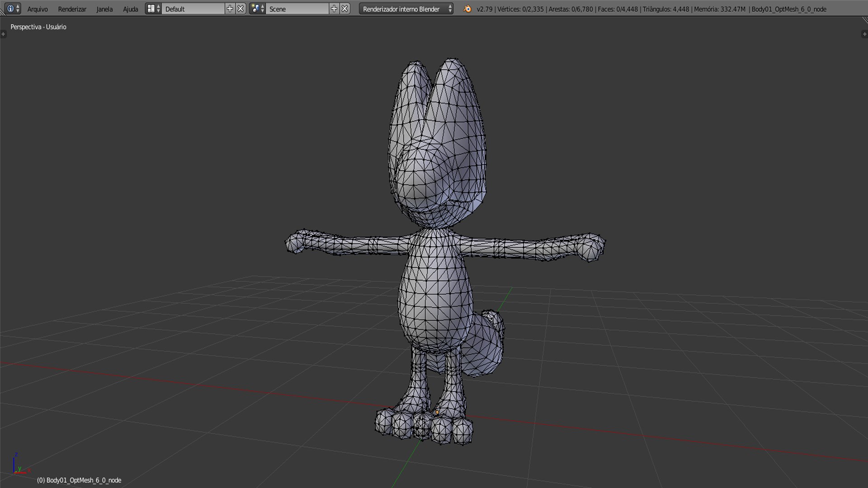Click the Scene name field

click(x=297, y=9)
